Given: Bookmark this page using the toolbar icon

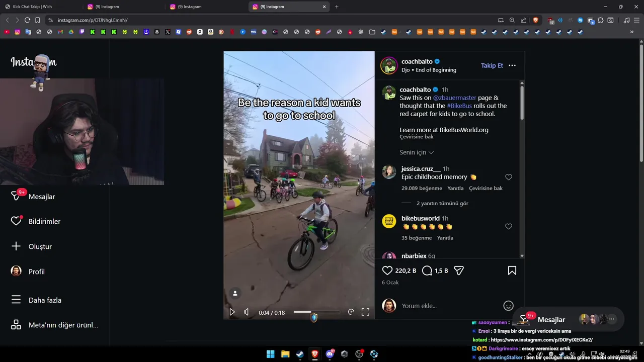Looking at the screenshot, I should (x=38, y=20).
